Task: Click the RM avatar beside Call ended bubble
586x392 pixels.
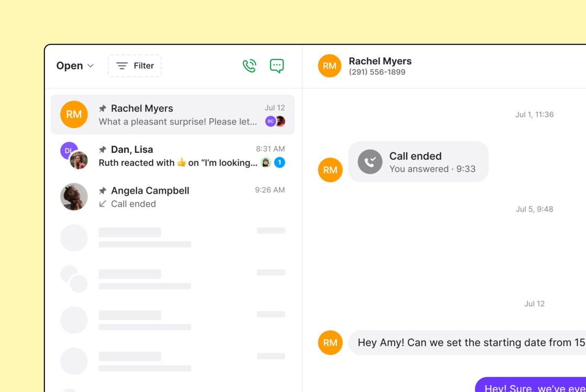Action: [330, 170]
